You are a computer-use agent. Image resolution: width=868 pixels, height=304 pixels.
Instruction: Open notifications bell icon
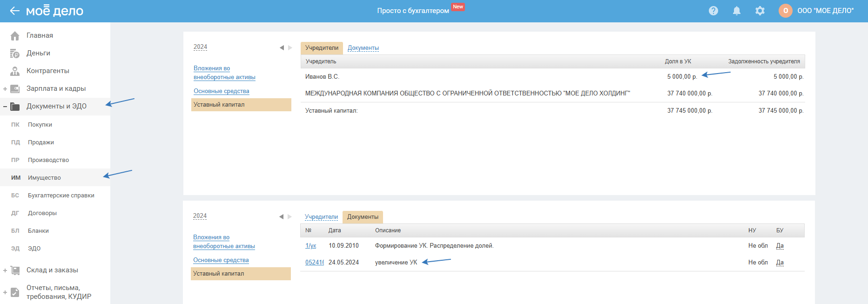click(x=737, y=11)
